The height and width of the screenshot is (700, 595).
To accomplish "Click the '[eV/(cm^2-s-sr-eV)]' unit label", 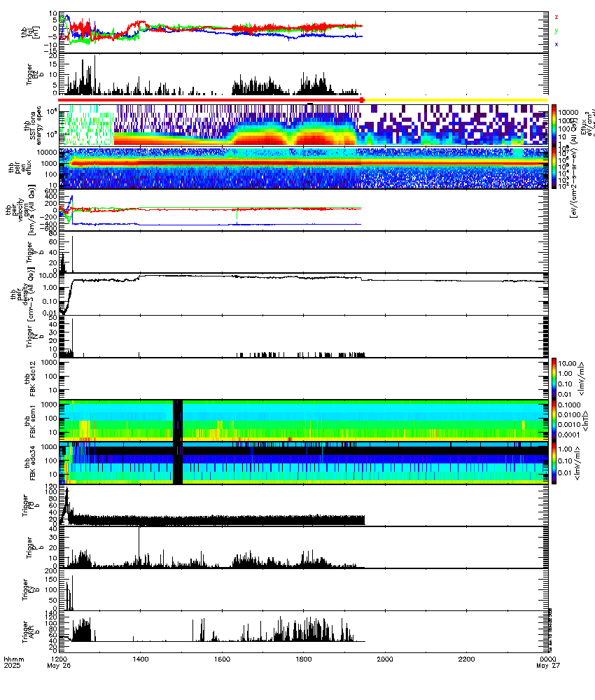I will point(572,183).
